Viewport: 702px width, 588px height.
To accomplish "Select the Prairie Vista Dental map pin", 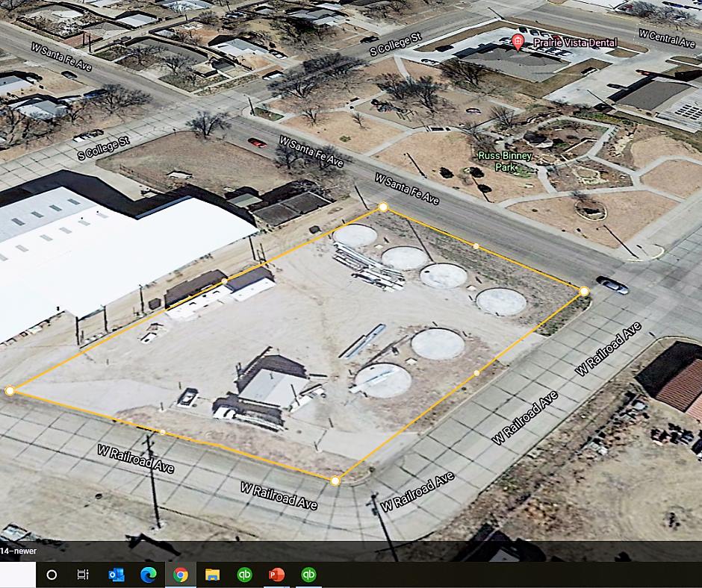I will 518,42.
